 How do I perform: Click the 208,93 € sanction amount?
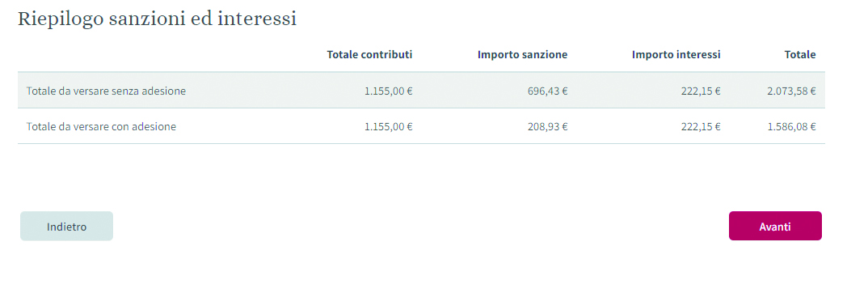547,126
